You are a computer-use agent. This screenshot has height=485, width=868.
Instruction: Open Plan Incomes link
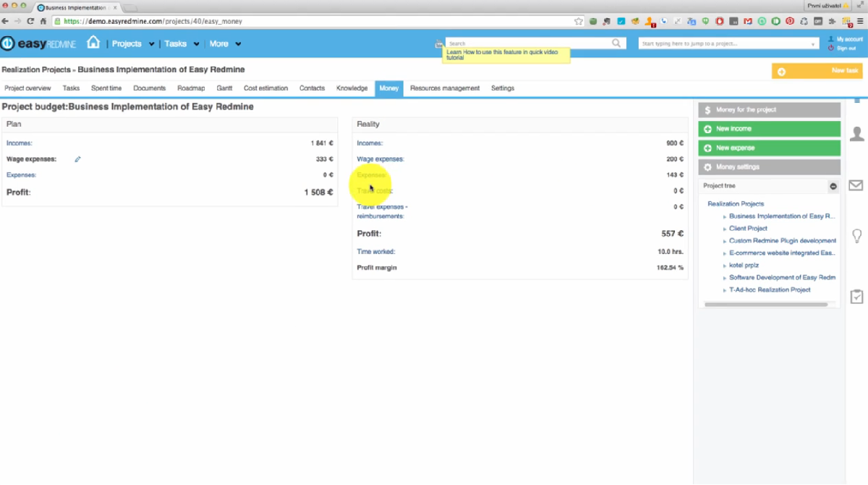[x=20, y=143]
